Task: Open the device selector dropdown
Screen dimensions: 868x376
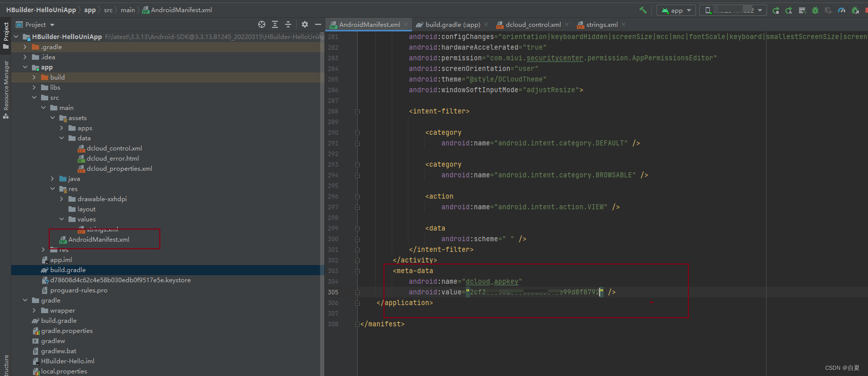Action: point(733,10)
